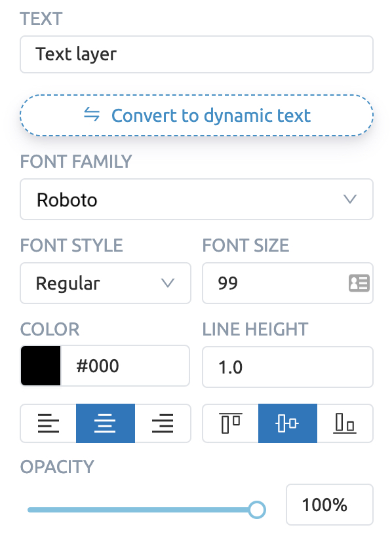Open the black color swatch picker
The image size is (392, 540).
pyautogui.click(x=41, y=366)
